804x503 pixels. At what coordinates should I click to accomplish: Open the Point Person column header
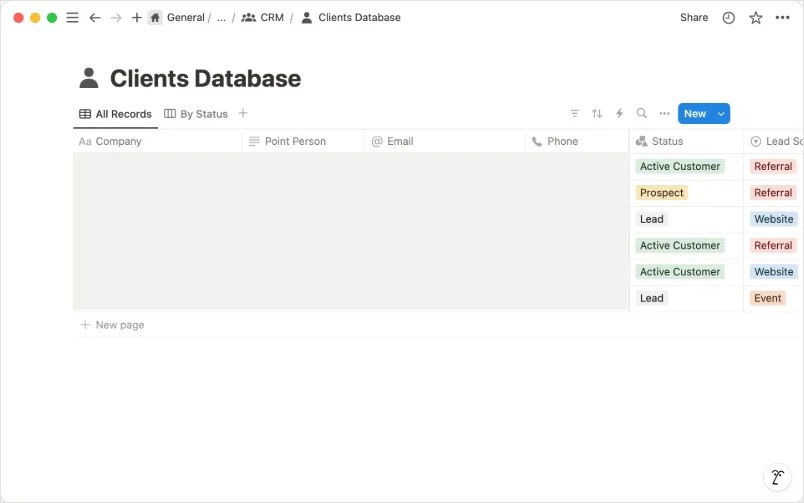click(303, 142)
